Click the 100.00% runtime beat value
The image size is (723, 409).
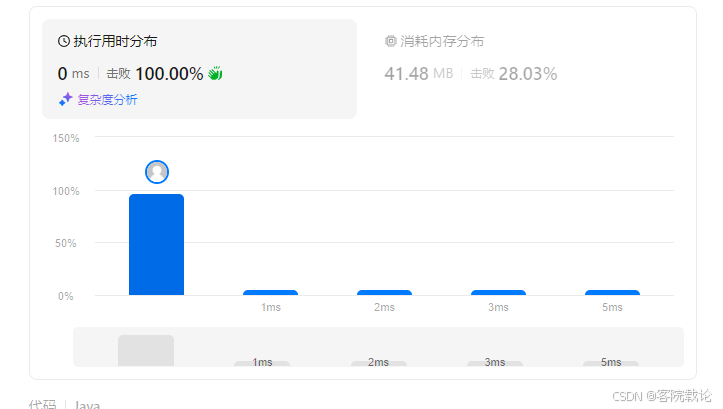(169, 73)
